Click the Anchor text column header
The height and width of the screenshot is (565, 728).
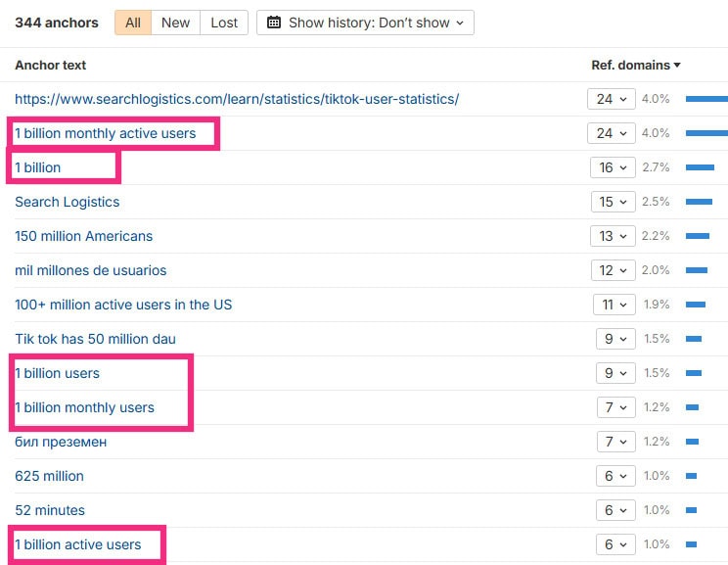[x=51, y=65]
